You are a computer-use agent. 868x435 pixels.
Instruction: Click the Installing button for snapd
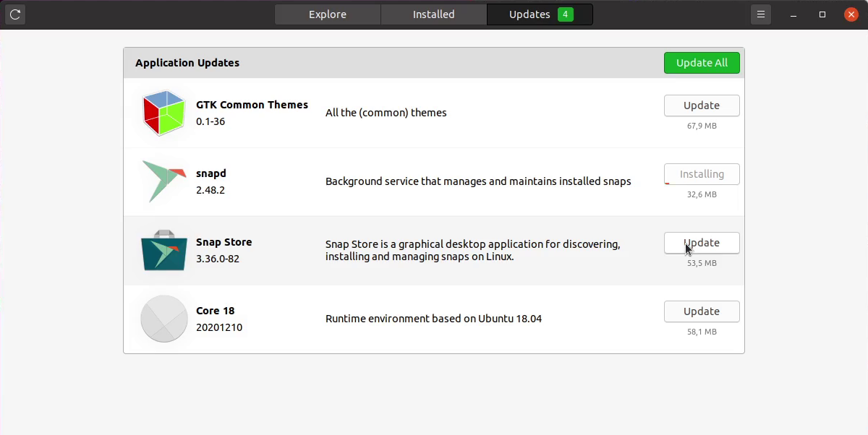coord(702,174)
